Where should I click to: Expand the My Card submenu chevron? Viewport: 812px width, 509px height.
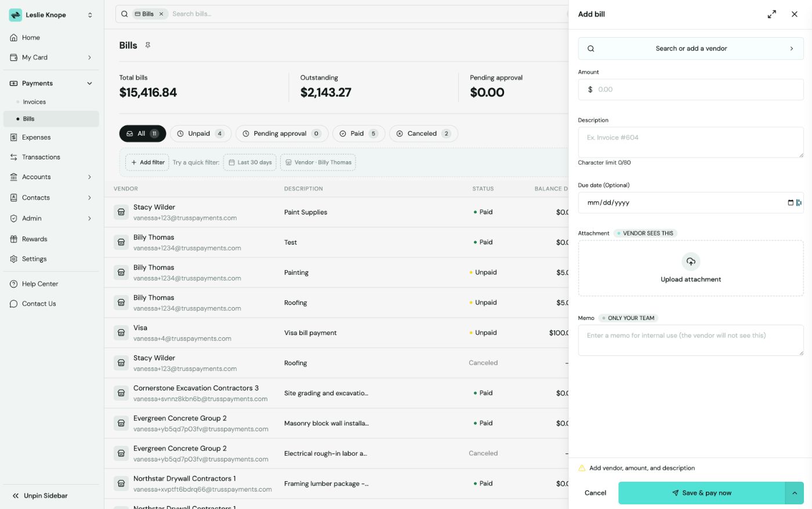tap(89, 57)
